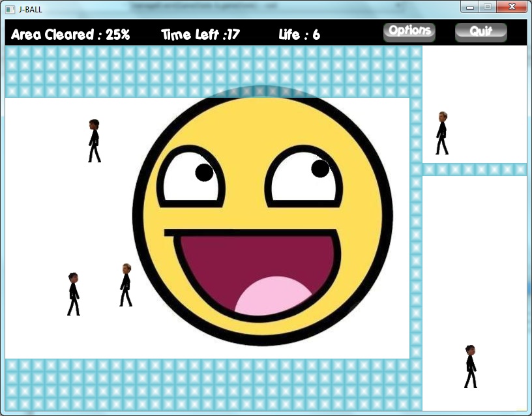Click the Area Cleared 25% indicator

point(70,35)
